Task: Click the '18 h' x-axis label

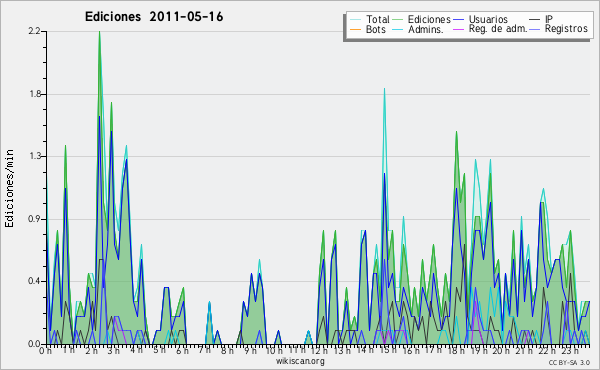Action: pos(456,350)
